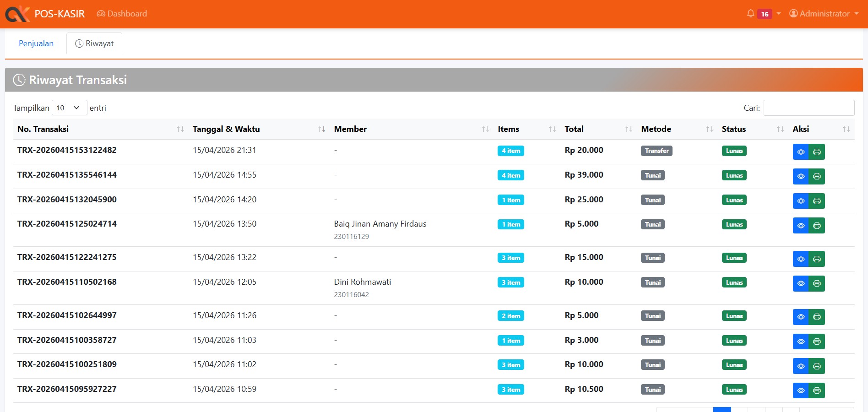The height and width of the screenshot is (412, 868).
Task: Open the notification bell with 16 alerts
Action: [x=751, y=14]
